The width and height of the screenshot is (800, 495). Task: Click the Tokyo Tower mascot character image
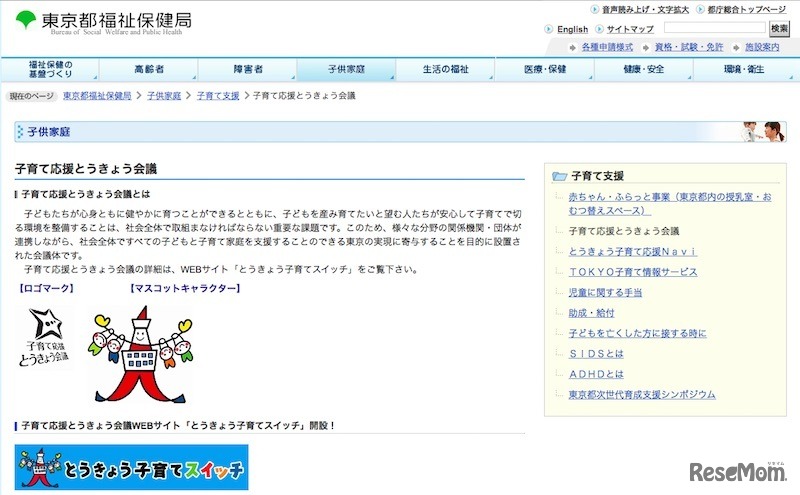140,354
